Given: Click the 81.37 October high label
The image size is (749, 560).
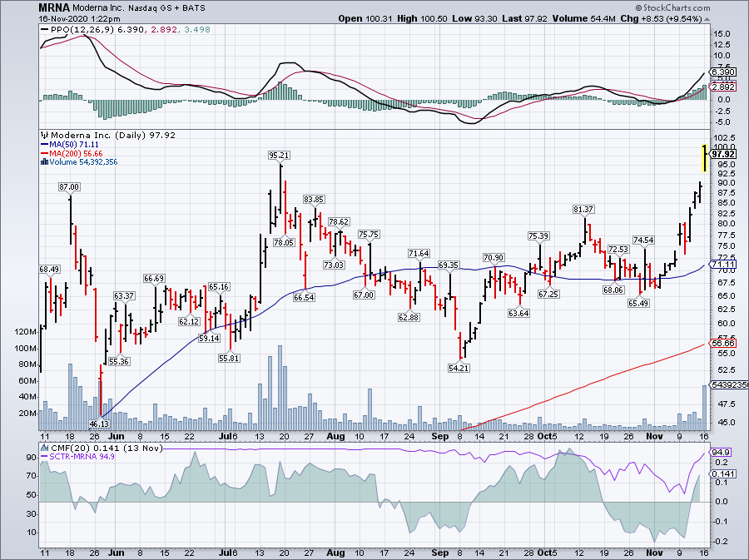Looking at the screenshot, I should (x=583, y=209).
